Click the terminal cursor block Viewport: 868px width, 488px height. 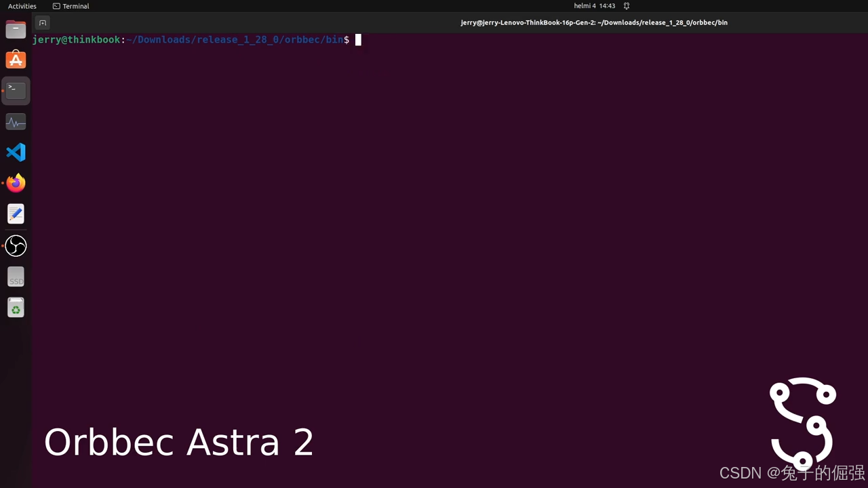(358, 39)
